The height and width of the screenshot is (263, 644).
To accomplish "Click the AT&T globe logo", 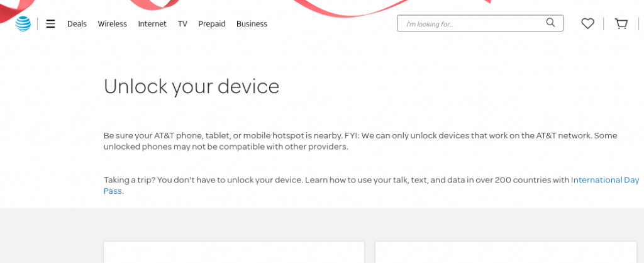I will 23,24.
